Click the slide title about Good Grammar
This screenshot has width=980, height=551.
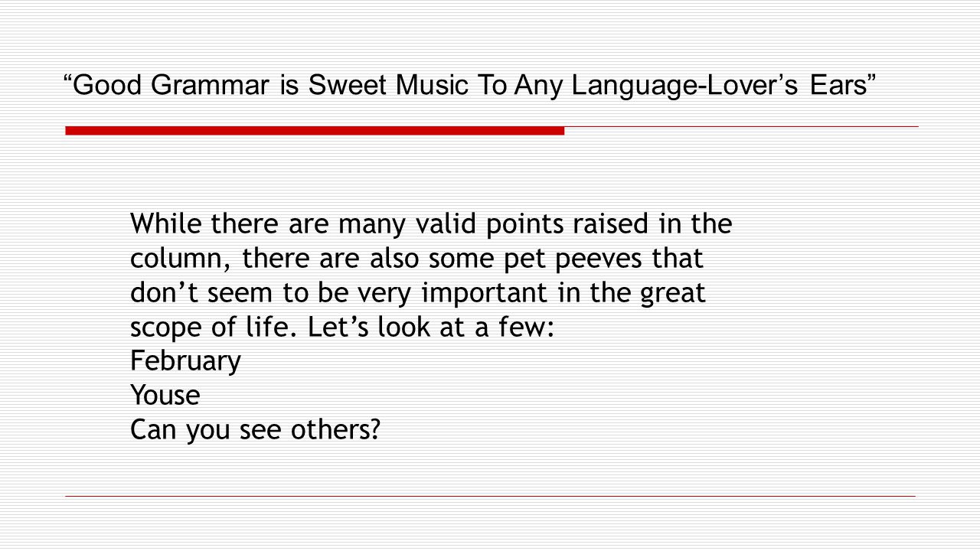(469, 86)
